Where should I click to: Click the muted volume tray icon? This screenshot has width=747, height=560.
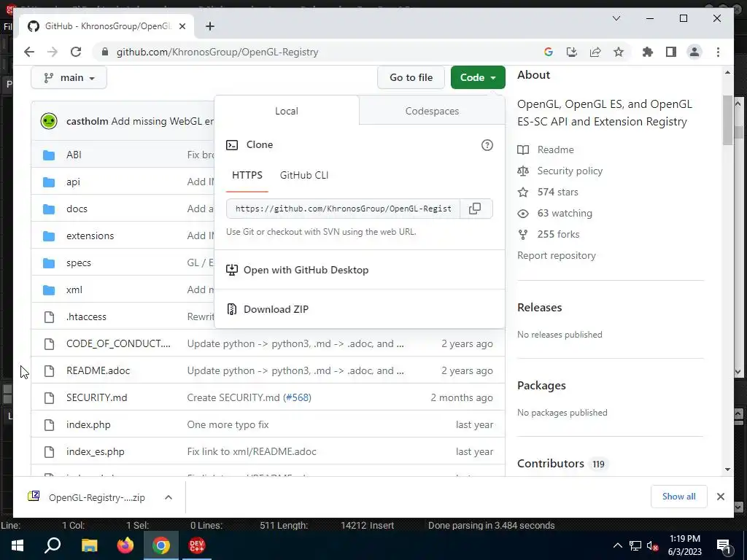click(652, 545)
